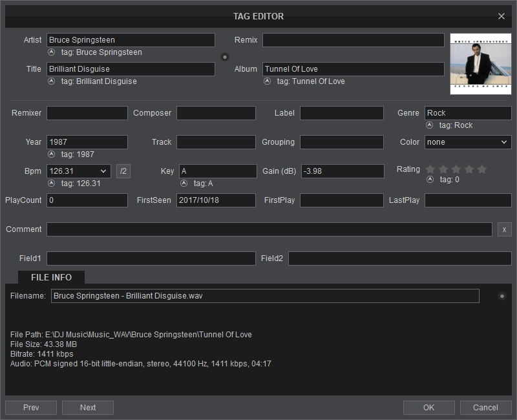Apply the Title tag value arrow icon
Image resolution: width=517 pixels, height=420 pixels.
tap(52, 81)
